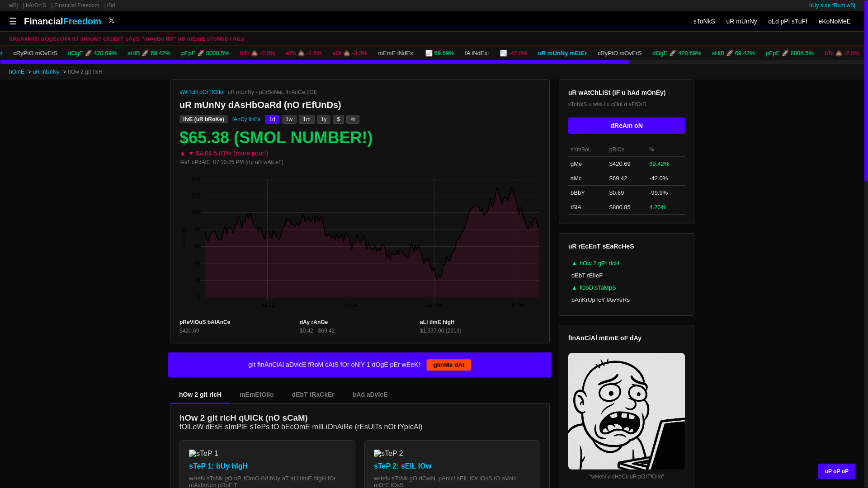Click the uP uP uP button

coord(836,471)
